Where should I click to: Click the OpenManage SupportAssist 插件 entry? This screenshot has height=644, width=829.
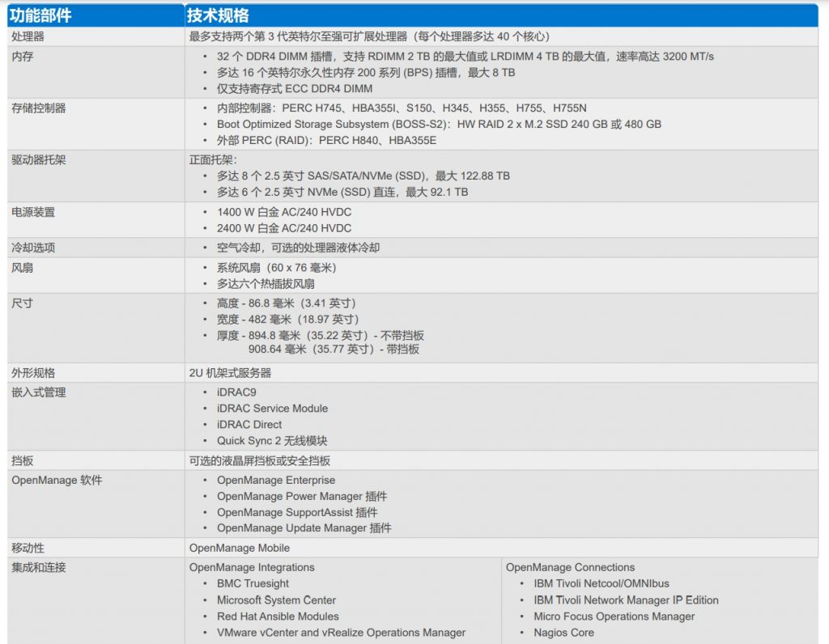coord(297,512)
